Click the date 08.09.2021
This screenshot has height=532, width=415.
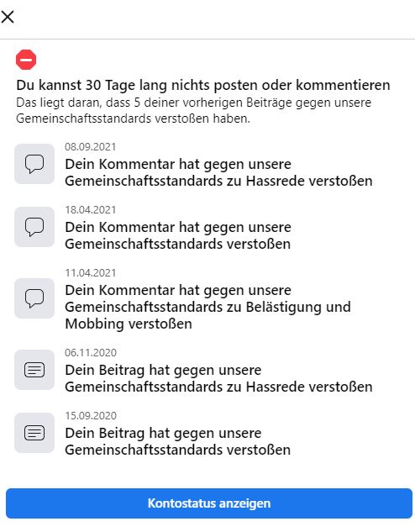(x=91, y=147)
